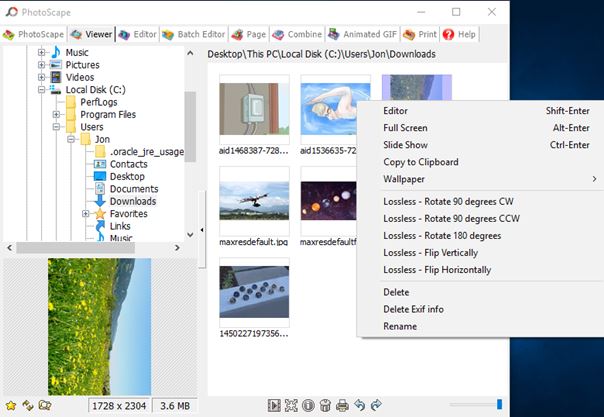Click the folder explore icon at bottom left

pos(45,405)
